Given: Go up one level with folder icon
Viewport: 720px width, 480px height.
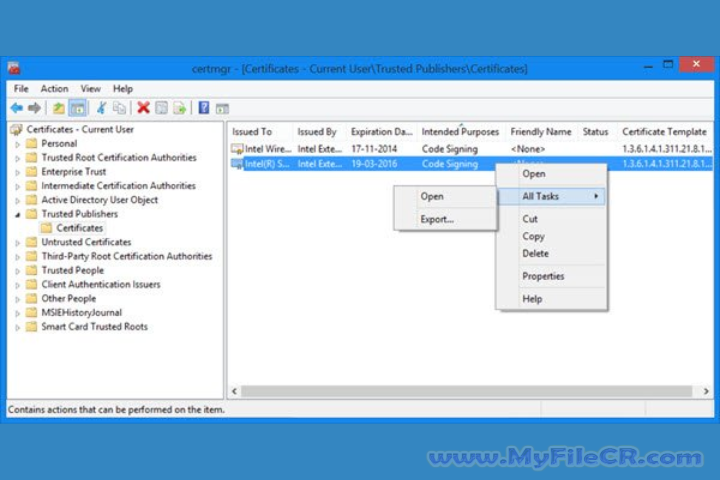Looking at the screenshot, I should click(58, 108).
